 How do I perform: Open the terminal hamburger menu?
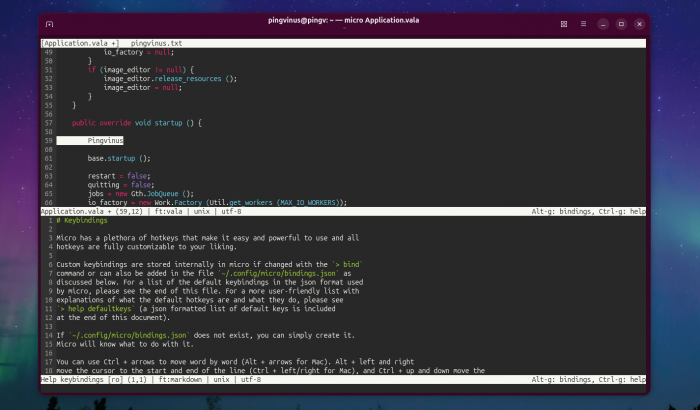(583, 24)
